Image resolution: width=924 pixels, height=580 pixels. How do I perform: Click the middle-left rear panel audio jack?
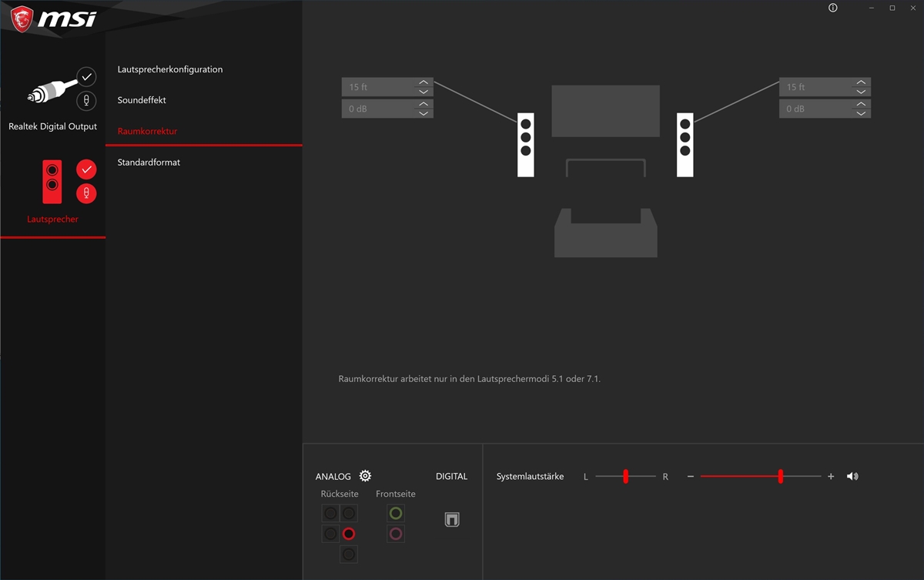[330, 534]
